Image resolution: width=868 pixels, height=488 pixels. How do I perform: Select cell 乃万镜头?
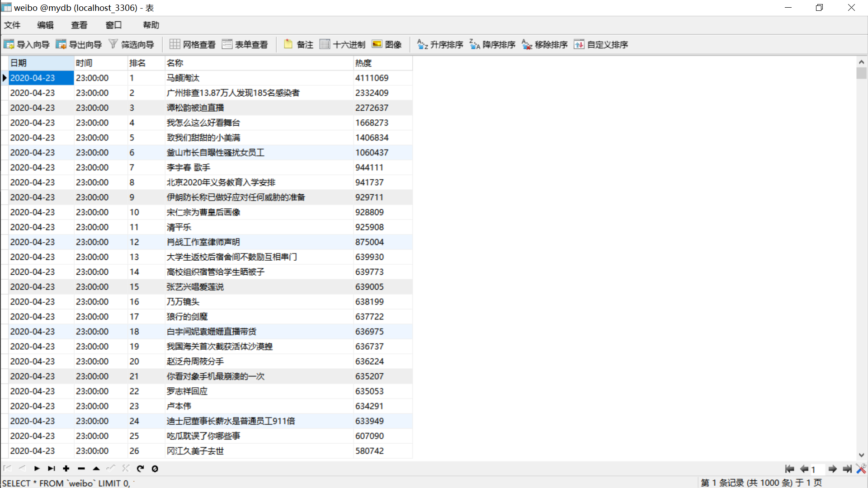(x=259, y=301)
